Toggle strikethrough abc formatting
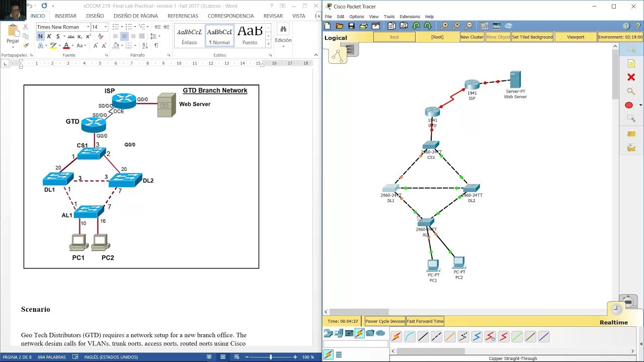The width and height of the screenshot is (644, 362). tap(71, 36)
